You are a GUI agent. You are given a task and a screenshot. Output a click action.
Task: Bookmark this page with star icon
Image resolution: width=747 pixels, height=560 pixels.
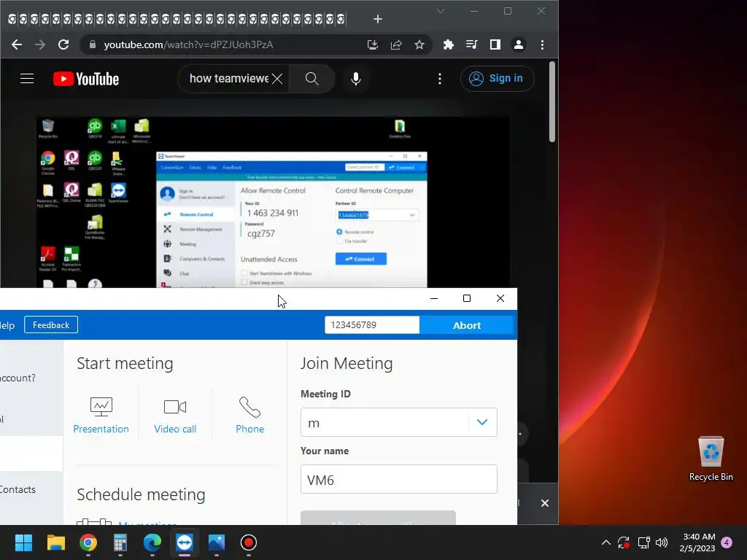click(x=419, y=44)
